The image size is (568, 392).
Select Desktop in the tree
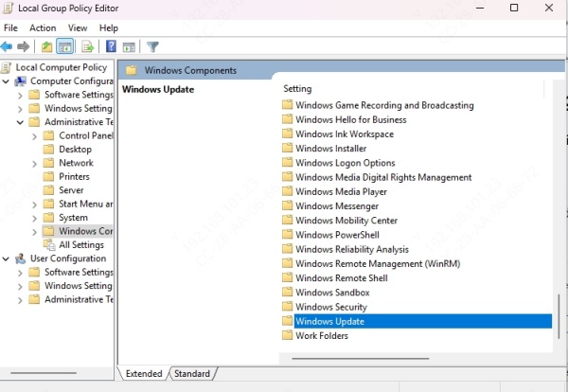tap(75, 150)
